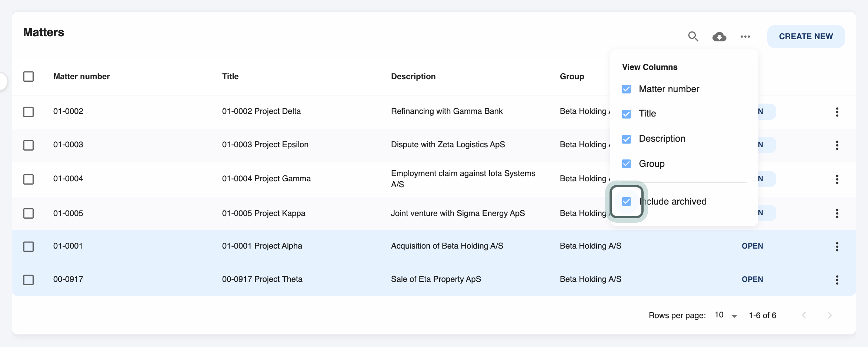The width and height of the screenshot is (868, 347).
Task: Click the description Sale of Eta Property ApS
Action: tap(436, 279)
